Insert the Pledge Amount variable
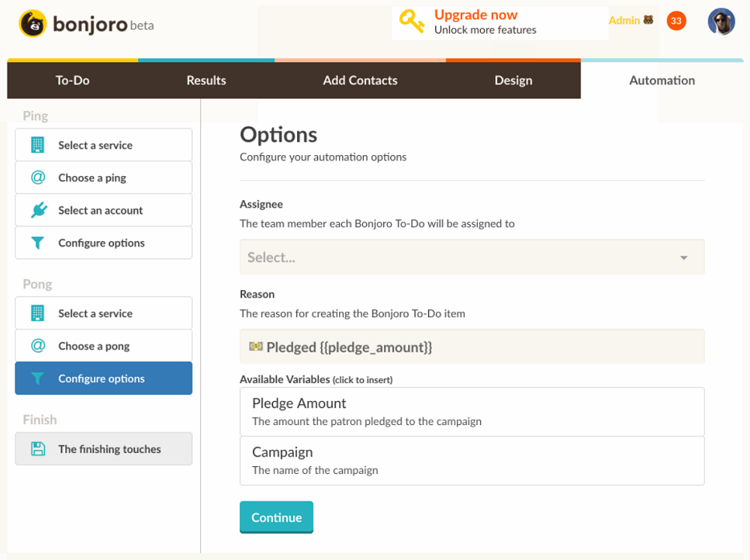The width and height of the screenshot is (750, 560). click(x=472, y=412)
